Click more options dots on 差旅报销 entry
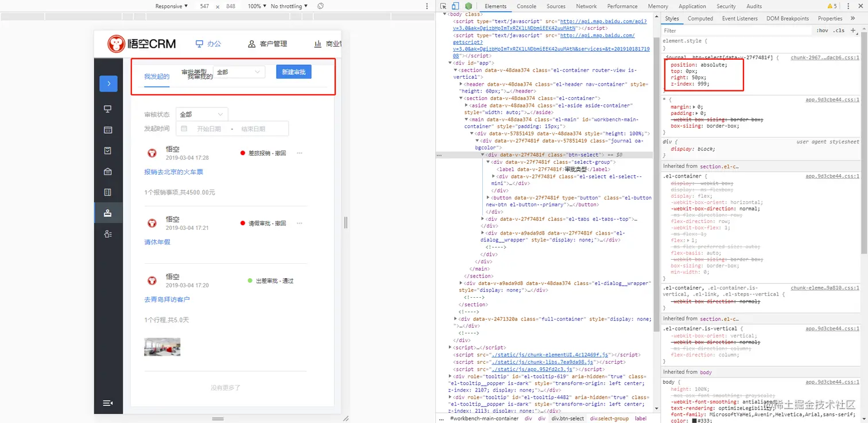868x423 pixels. pos(299,153)
